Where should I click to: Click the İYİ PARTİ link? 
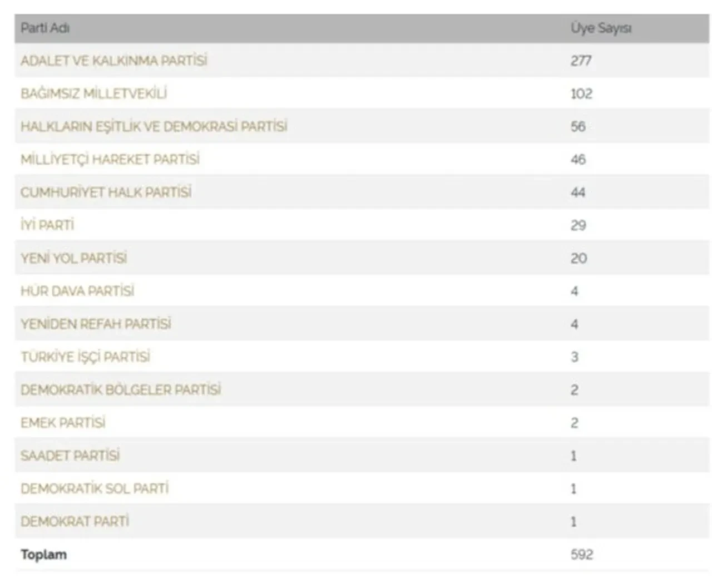pyautogui.click(x=47, y=225)
